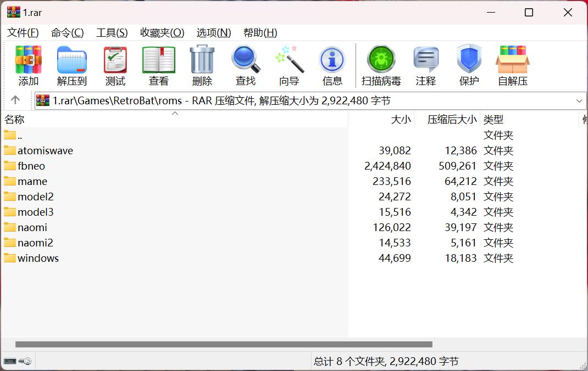
Task: Select the fbneo folder
Action: (x=31, y=166)
